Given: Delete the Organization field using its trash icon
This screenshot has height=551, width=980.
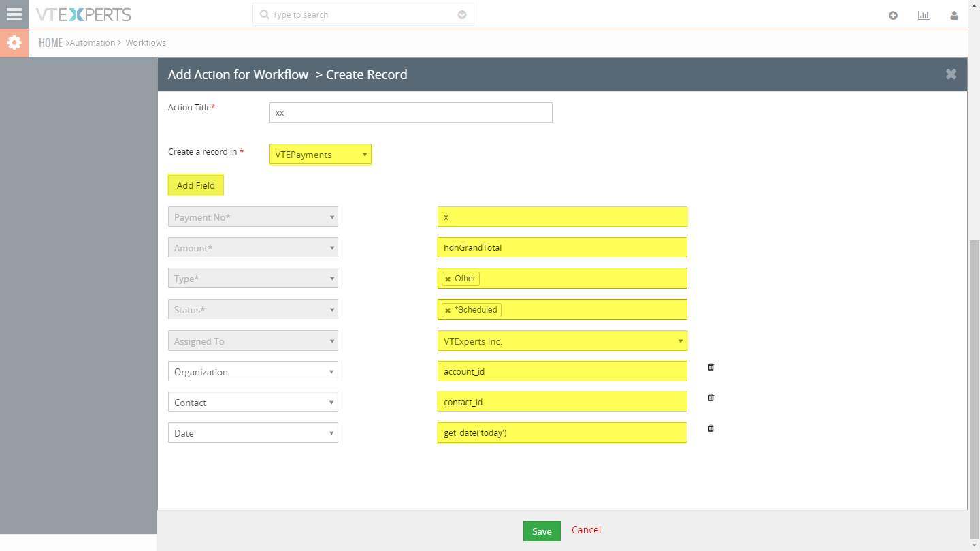Looking at the screenshot, I should (x=710, y=367).
